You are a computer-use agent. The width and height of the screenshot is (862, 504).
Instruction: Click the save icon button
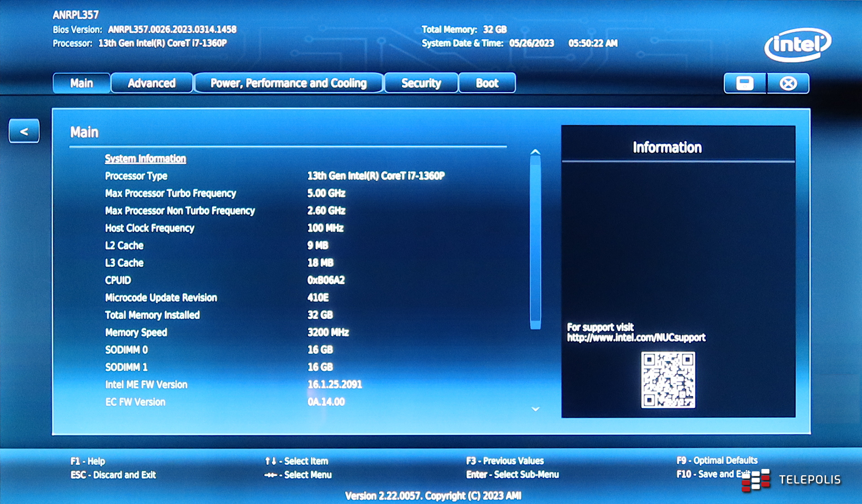coord(745,83)
